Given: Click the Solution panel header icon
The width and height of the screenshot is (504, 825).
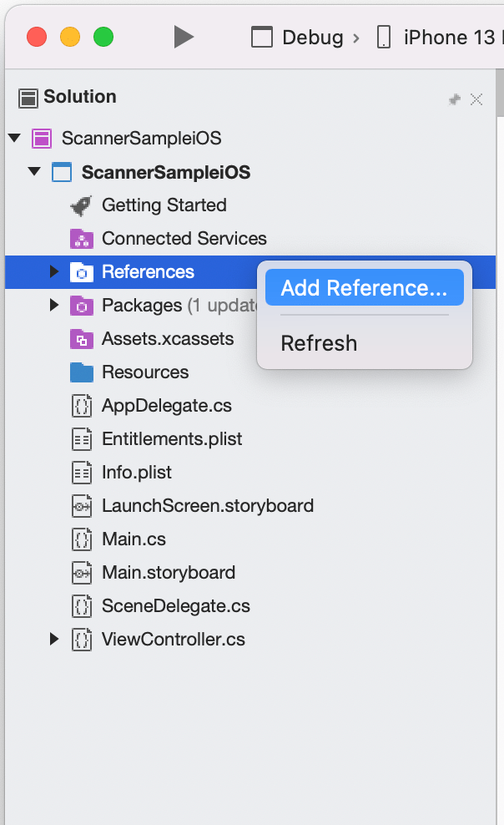Looking at the screenshot, I should coord(28,97).
